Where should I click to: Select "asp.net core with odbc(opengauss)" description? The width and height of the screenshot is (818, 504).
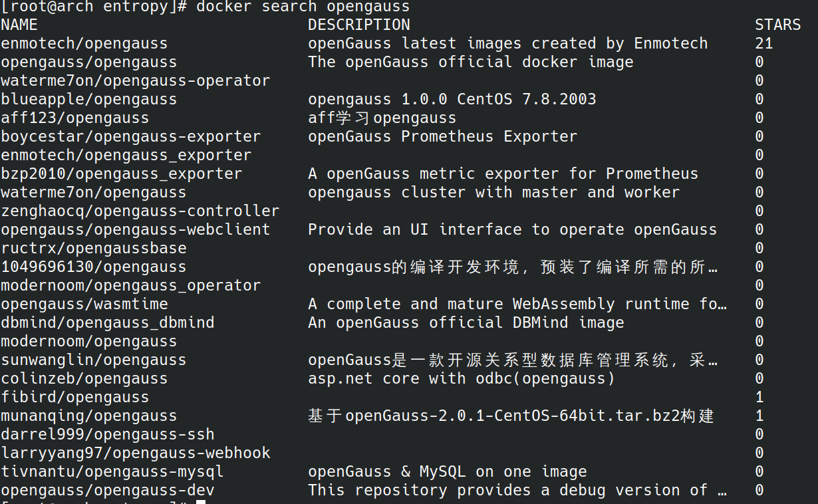pos(462,379)
